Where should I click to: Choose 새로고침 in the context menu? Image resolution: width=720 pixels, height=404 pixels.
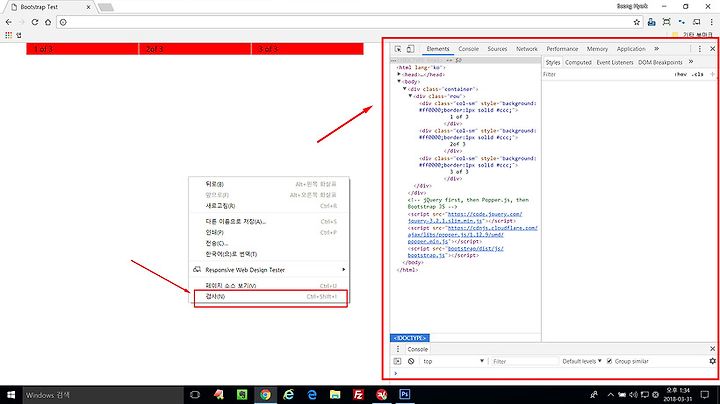[270, 206]
